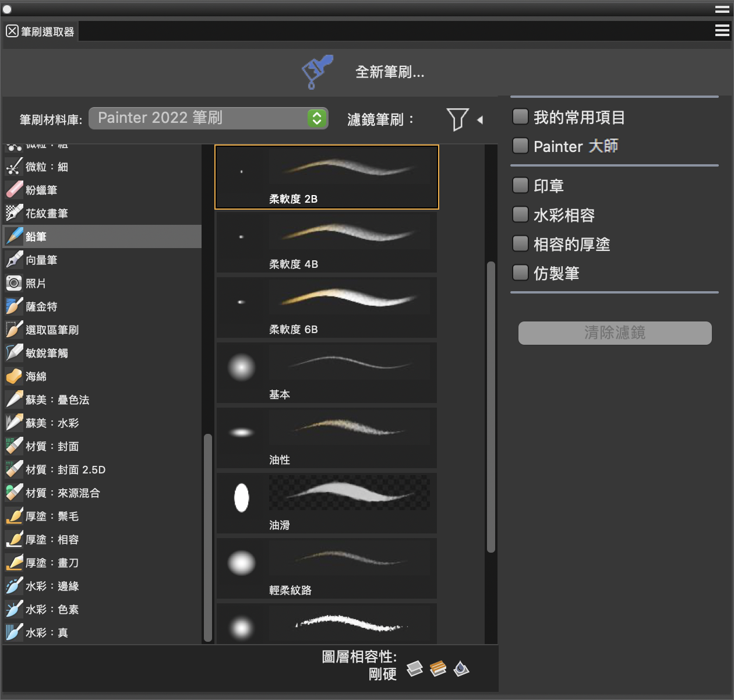Select the 粉蠟筆 brush category icon

(x=14, y=190)
